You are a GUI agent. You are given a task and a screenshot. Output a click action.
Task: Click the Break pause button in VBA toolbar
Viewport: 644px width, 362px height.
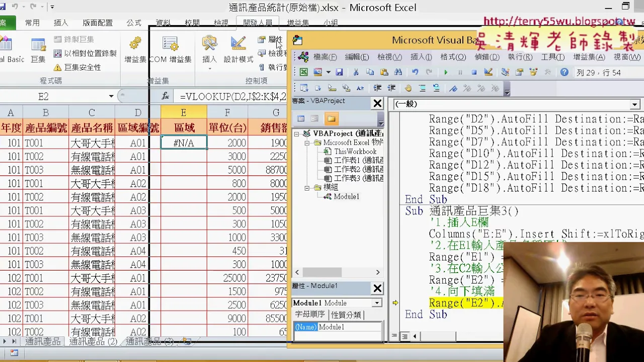pyautogui.click(x=459, y=72)
